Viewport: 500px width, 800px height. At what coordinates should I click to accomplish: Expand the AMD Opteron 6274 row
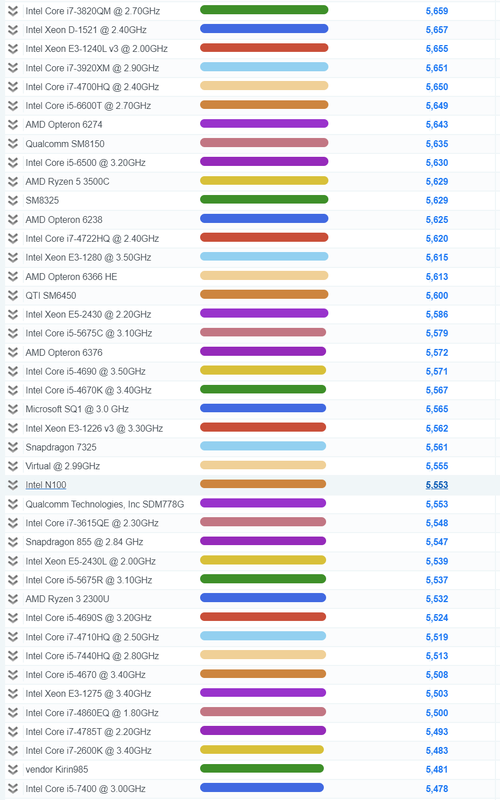[x=13, y=124]
